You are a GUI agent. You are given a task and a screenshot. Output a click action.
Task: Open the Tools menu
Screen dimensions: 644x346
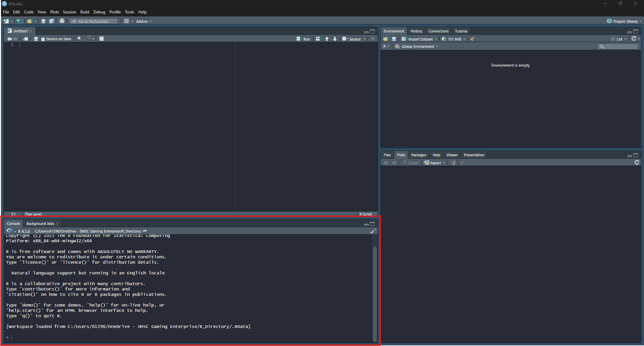[x=129, y=12]
